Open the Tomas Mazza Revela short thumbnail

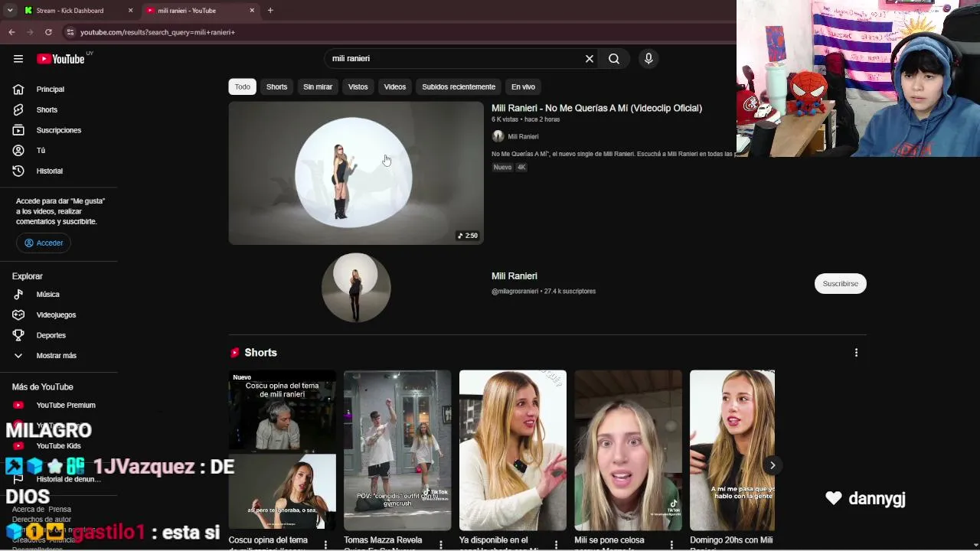coord(397,450)
